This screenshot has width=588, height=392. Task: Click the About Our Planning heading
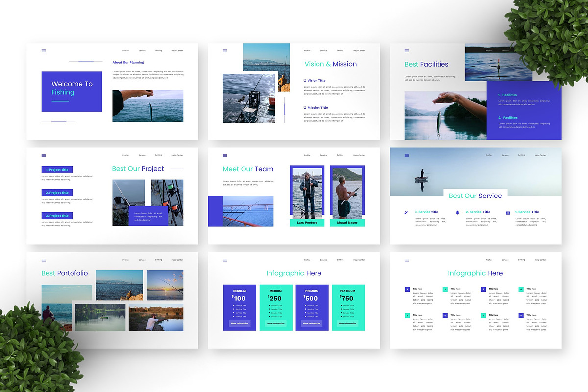pos(128,63)
